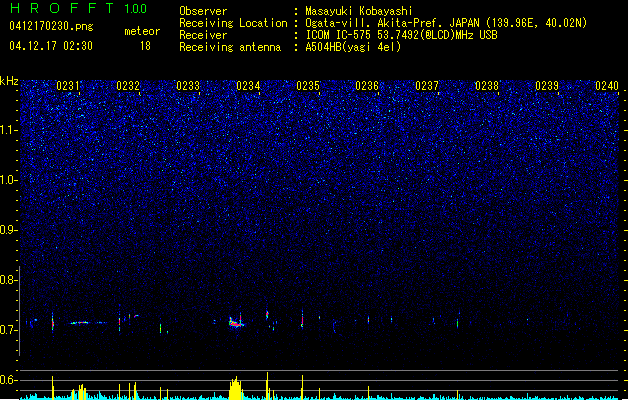Select the antenna value A504HB(yagi 4el)
Image resolution: width=629 pixels, height=400 pixels.
pyautogui.click(x=353, y=47)
